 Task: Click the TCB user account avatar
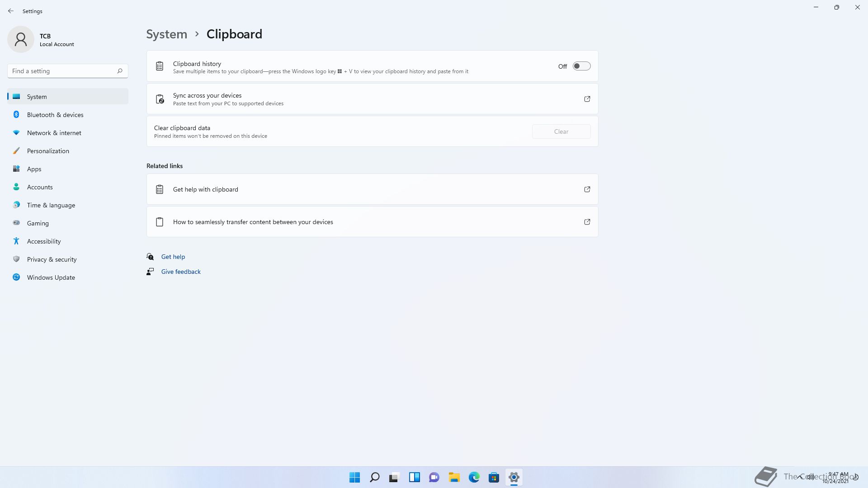click(x=21, y=39)
